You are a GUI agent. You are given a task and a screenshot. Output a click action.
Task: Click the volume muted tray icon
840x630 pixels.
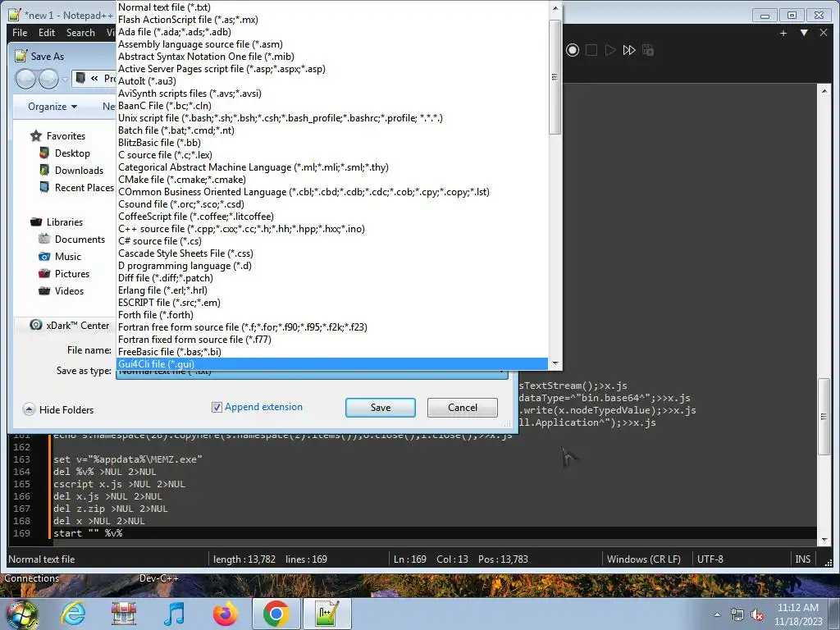(757, 615)
